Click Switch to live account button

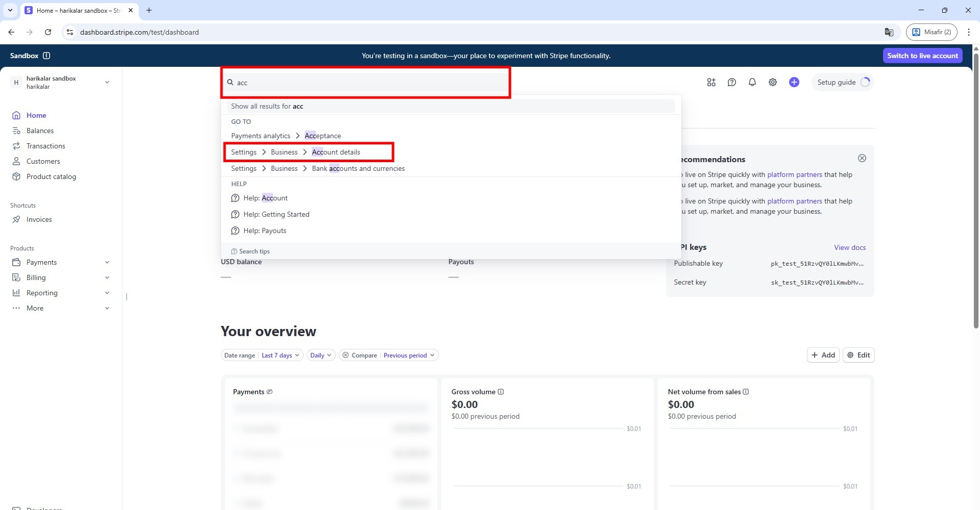(x=922, y=56)
